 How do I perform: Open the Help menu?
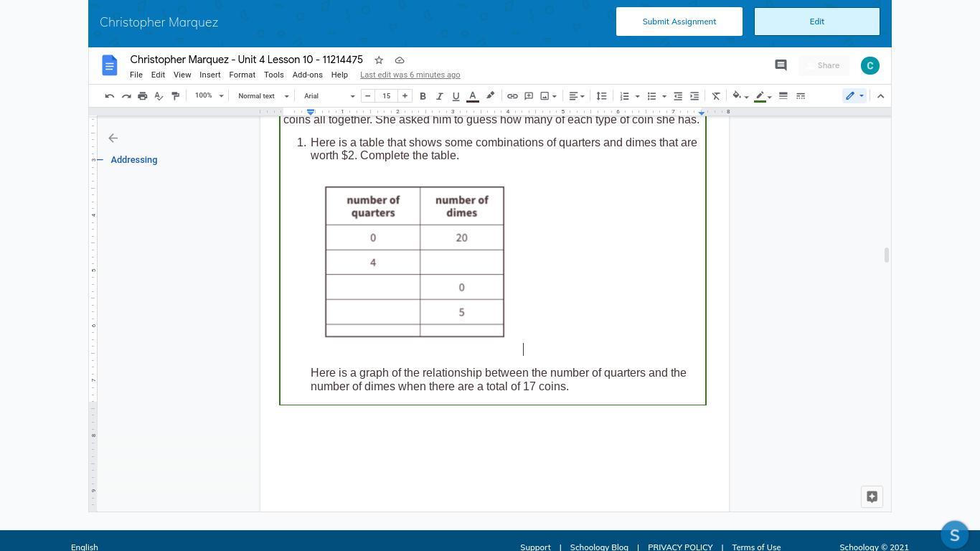(339, 75)
